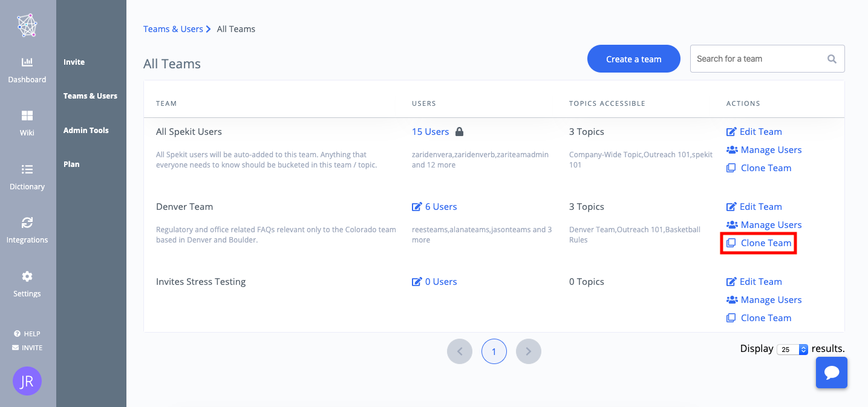The image size is (868, 407).
Task: Open the Dictionary list icon
Action: pyautogui.click(x=27, y=169)
